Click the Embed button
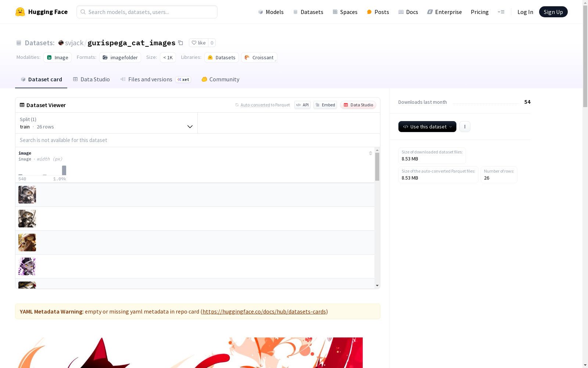Image resolution: width=588 pixels, height=368 pixels. pos(325,105)
